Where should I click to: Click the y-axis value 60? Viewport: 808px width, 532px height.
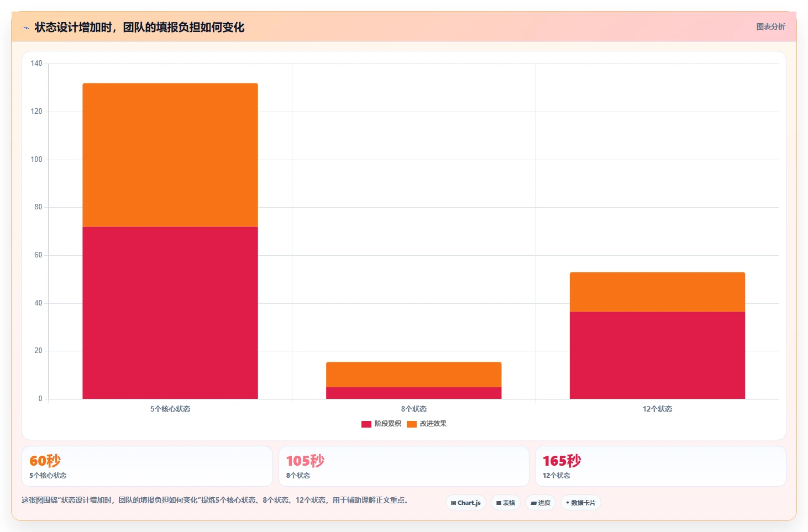pyautogui.click(x=38, y=255)
